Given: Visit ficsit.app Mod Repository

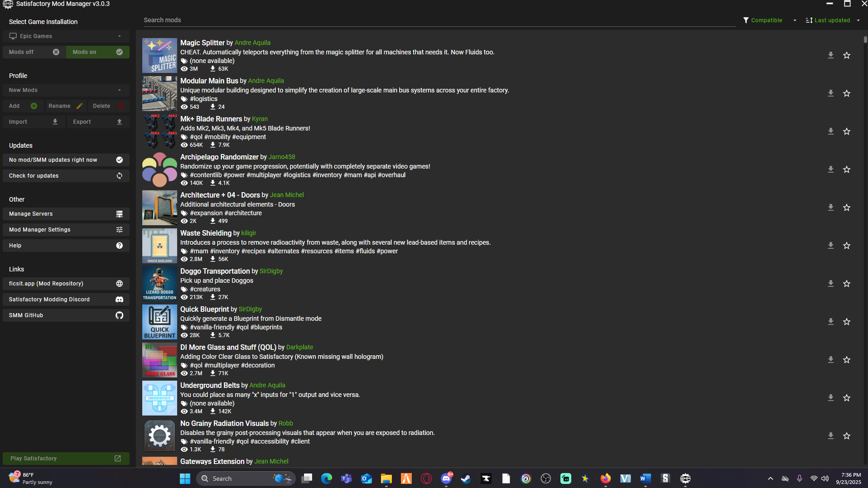Looking at the screenshot, I should pyautogui.click(x=66, y=284).
